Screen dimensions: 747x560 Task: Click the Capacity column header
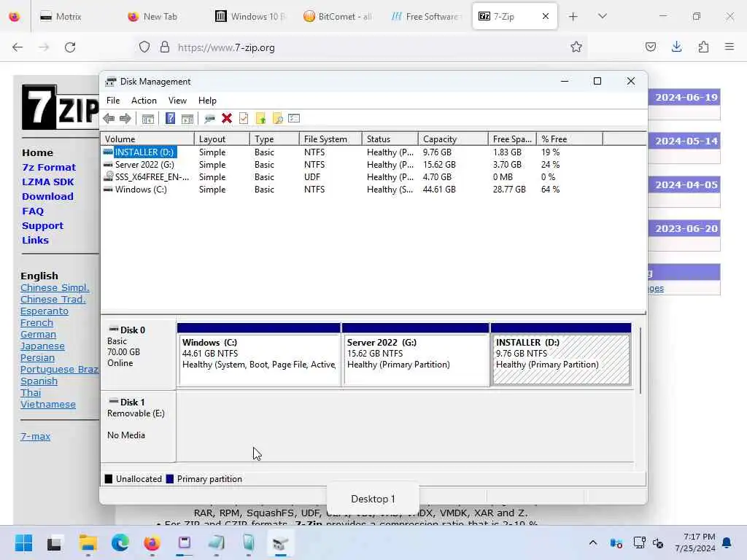pyautogui.click(x=453, y=139)
